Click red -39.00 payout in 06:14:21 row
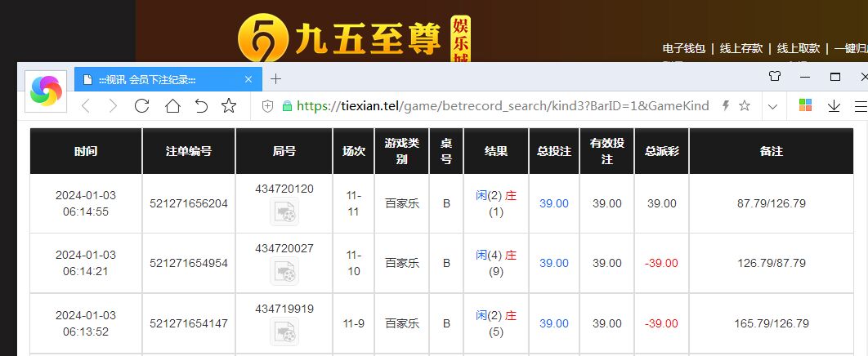Screen dimensions: 868x356 661,263
